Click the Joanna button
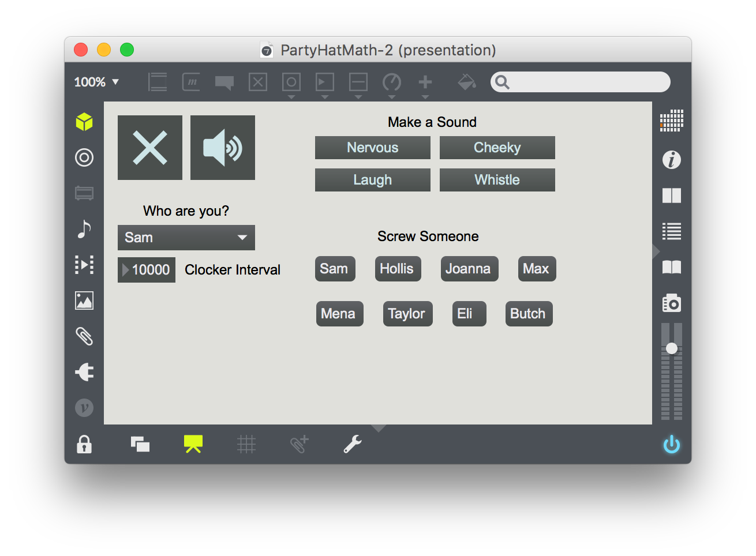 pos(470,269)
